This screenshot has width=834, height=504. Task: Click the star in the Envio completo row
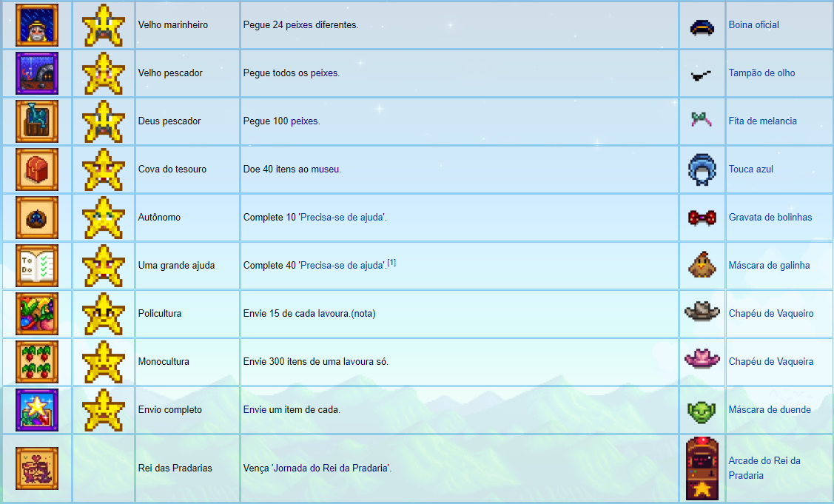tap(103, 410)
